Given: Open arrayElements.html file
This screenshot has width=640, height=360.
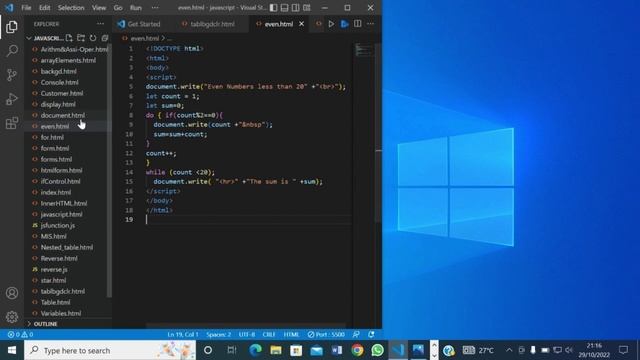Looking at the screenshot, I should click(x=68, y=60).
